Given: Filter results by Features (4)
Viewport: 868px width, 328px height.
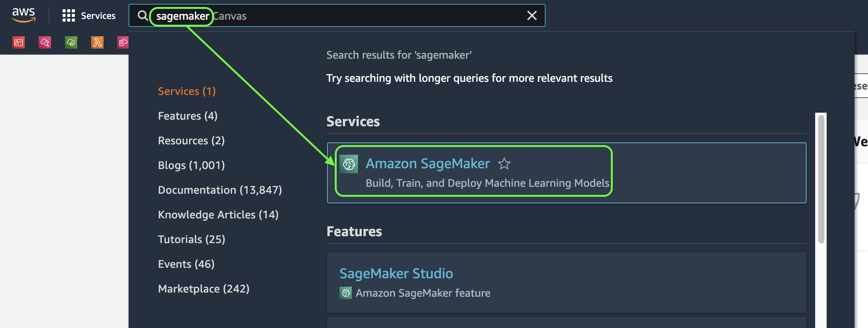Looking at the screenshot, I should coord(188,116).
